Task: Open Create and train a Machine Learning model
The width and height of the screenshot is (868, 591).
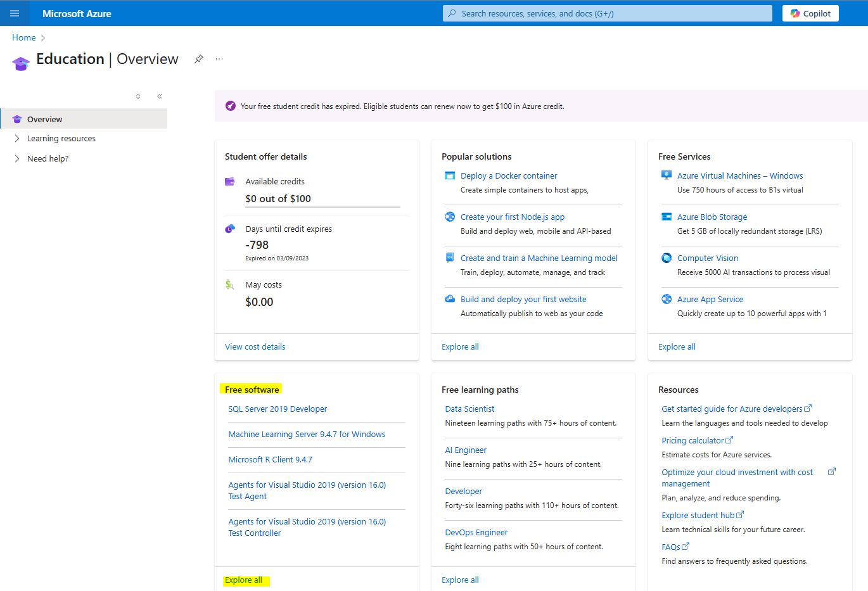Action: click(x=539, y=258)
